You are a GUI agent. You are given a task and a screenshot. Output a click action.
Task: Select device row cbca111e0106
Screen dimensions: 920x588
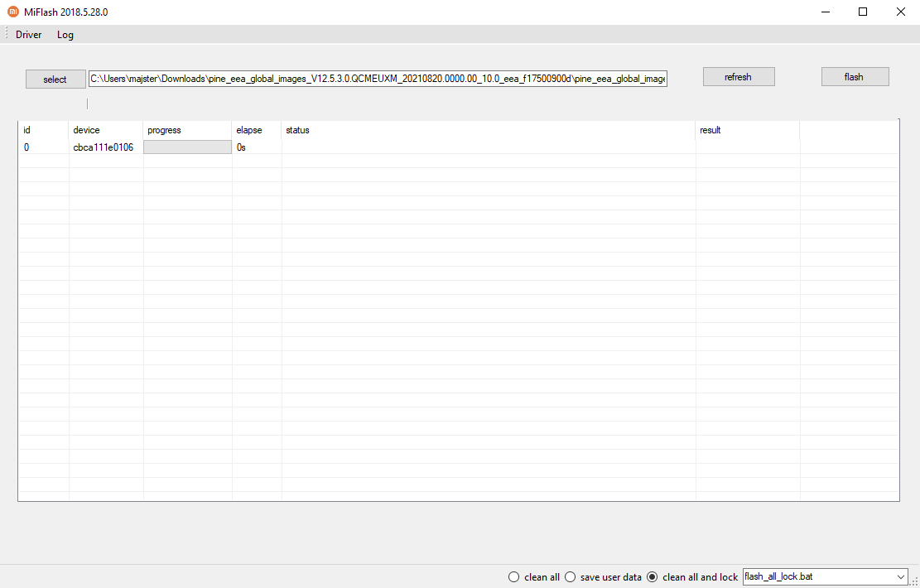(x=103, y=147)
